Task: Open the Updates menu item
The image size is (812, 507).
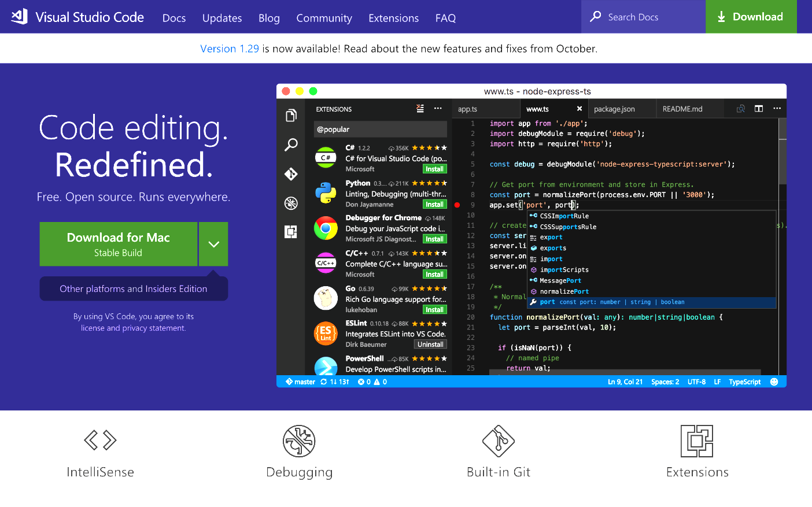Action: coord(222,18)
